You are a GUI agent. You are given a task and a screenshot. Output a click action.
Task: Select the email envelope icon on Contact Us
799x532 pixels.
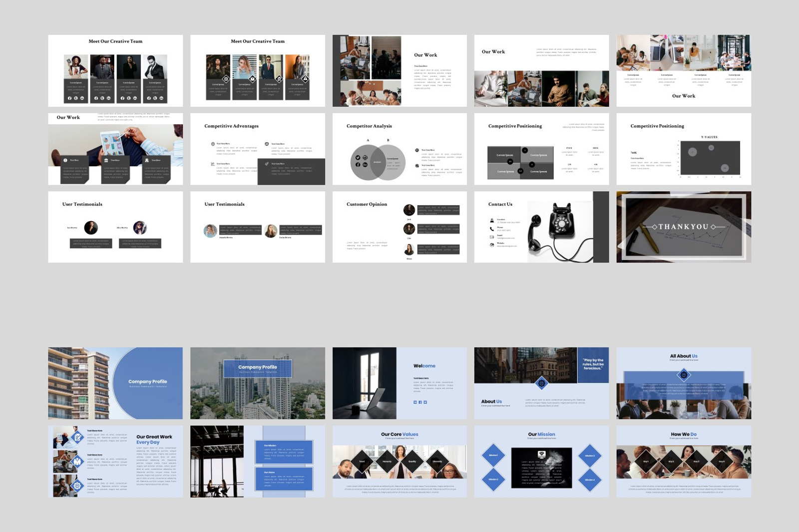pyautogui.click(x=491, y=237)
